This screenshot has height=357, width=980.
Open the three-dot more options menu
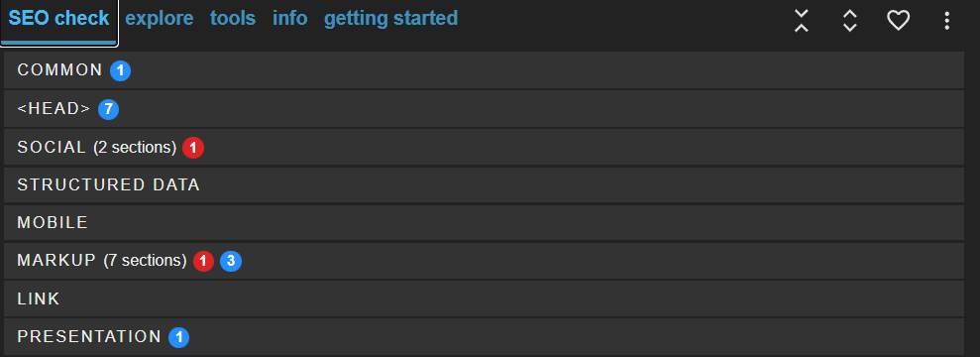947,21
